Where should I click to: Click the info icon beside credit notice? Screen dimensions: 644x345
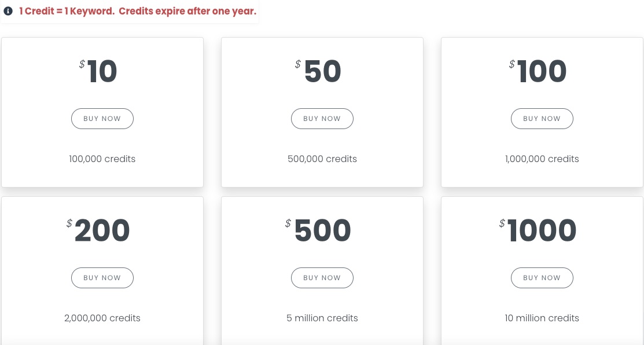8,11
